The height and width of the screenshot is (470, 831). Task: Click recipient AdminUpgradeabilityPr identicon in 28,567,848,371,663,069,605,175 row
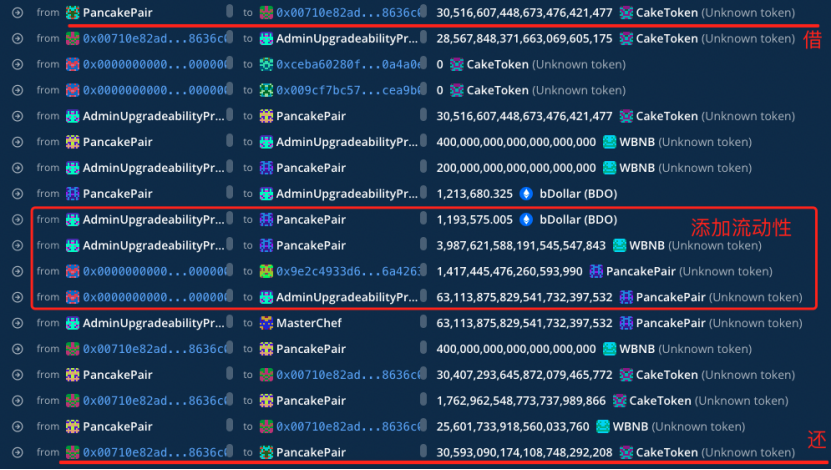(x=266, y=39)
